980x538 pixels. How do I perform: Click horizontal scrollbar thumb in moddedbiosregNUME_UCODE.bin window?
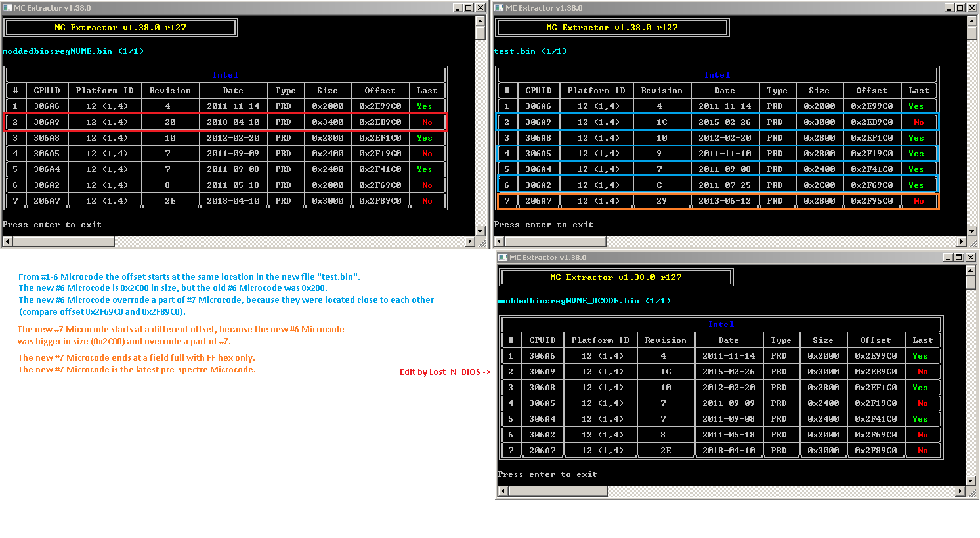(x=558, y=491)
